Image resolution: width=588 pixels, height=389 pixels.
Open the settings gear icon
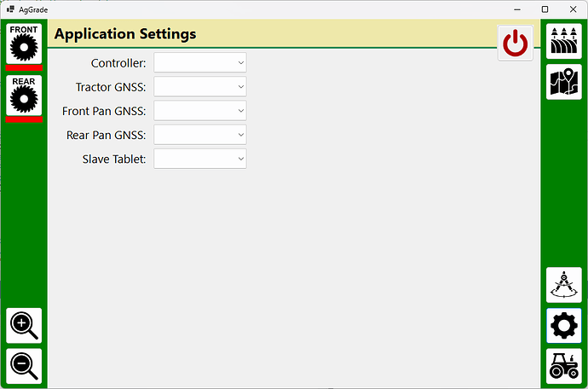(x=563, y=325)
